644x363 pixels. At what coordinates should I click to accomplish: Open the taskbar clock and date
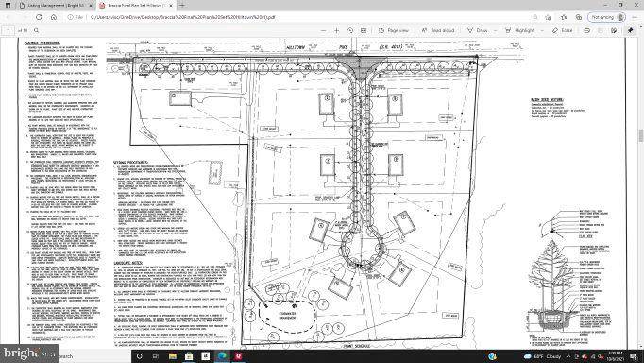point(615,356)
